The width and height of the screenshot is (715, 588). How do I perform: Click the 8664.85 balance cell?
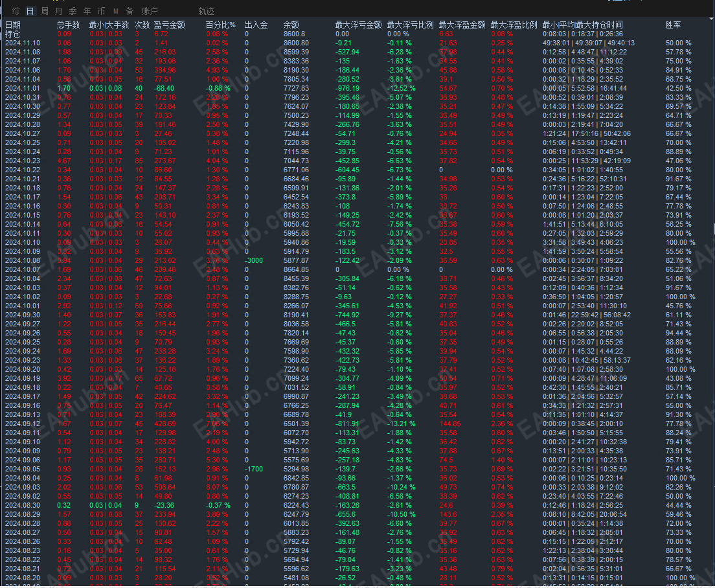pyautogui.click(x=296, y=269)
